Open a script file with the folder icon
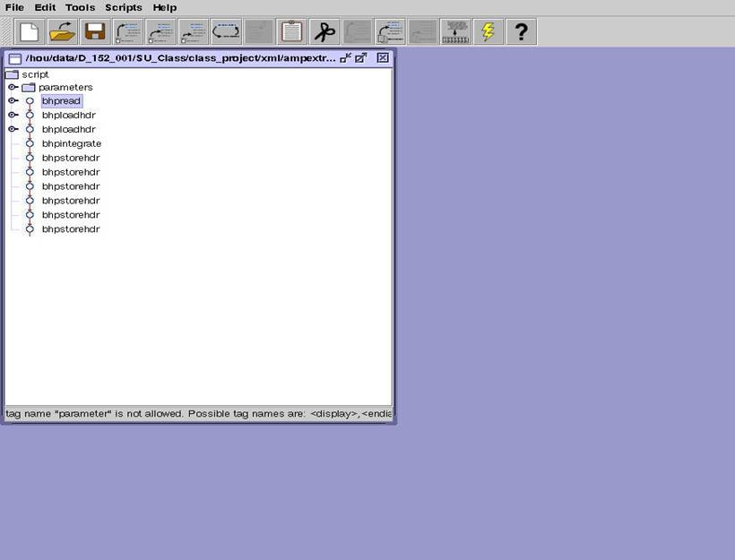The image size is (735, 560). click(x=63, y=32)
